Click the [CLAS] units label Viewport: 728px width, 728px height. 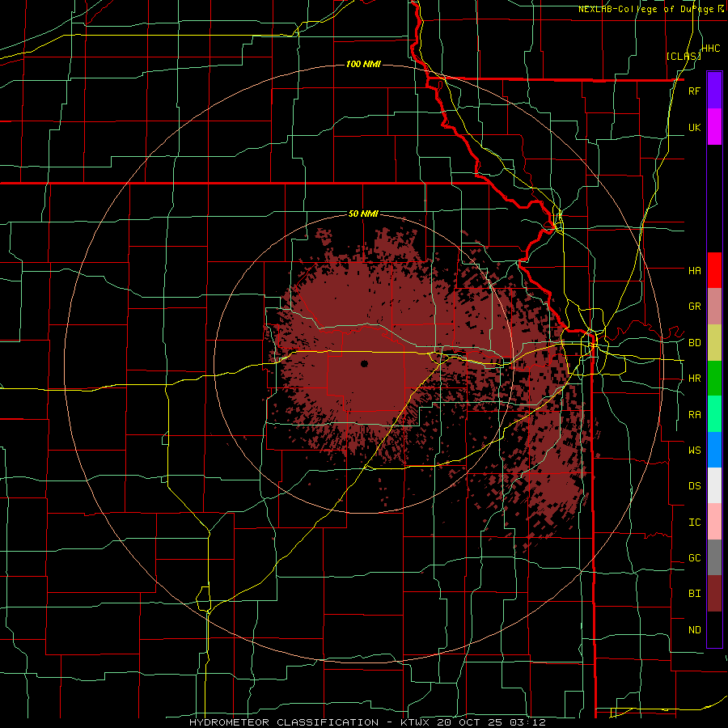point(684,56)
